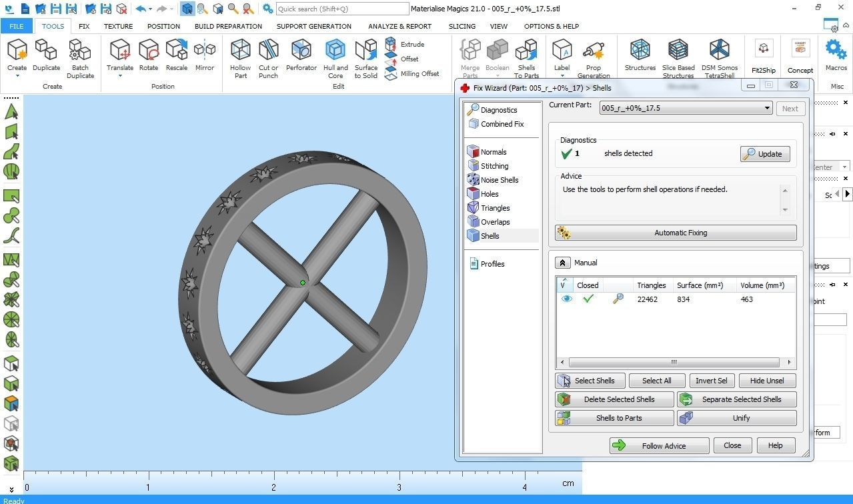Open the Macros gear icon

click(x=836, y=49)
